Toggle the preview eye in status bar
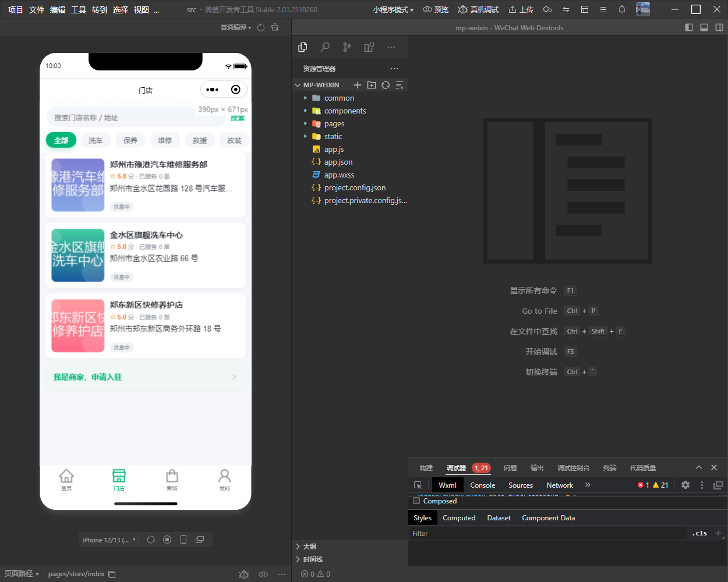This screenshot has height=582, width=728. tap(263, 574)
